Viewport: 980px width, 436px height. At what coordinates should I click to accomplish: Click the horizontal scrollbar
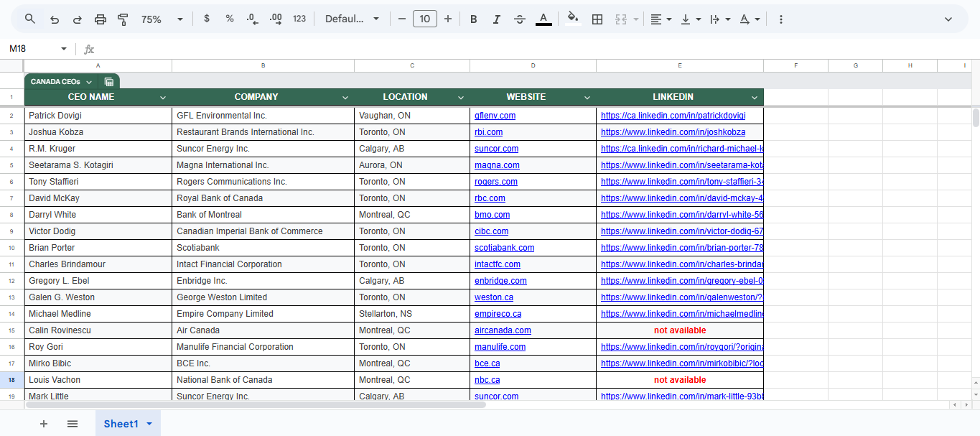pyautogui.click(x=256, y=405)
